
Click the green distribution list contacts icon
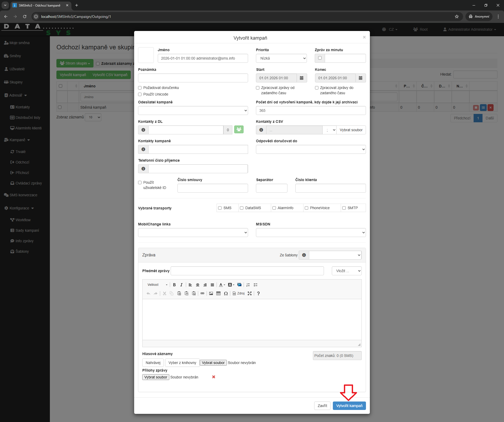coord(239,130)
